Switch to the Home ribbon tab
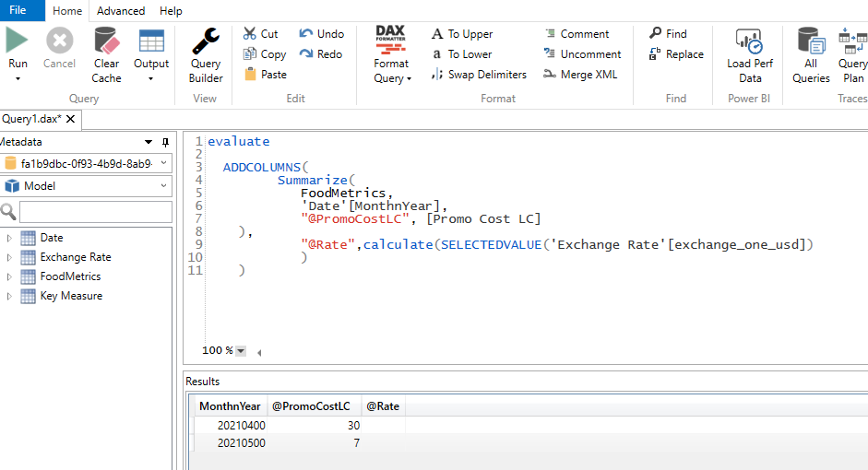 click(67, 10)
